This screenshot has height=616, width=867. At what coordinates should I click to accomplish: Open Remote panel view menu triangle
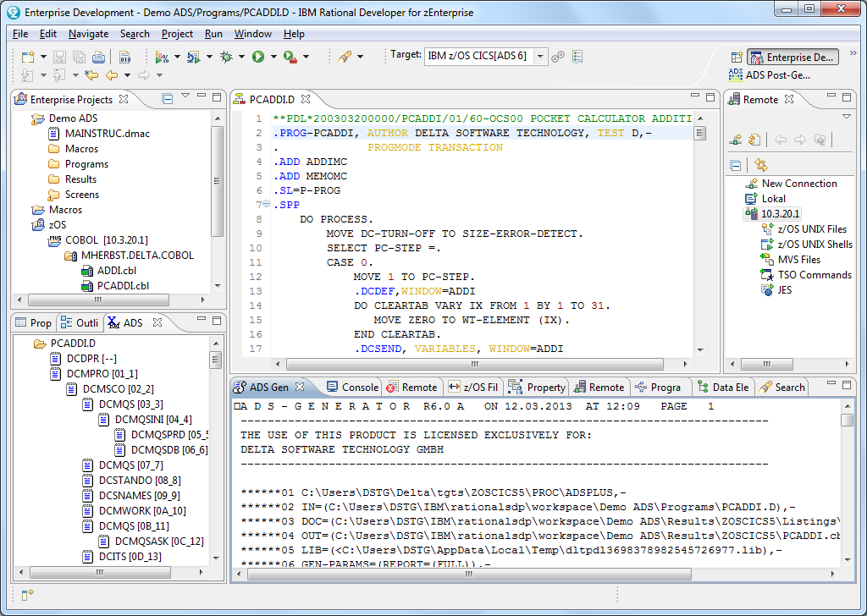[847, 117]
